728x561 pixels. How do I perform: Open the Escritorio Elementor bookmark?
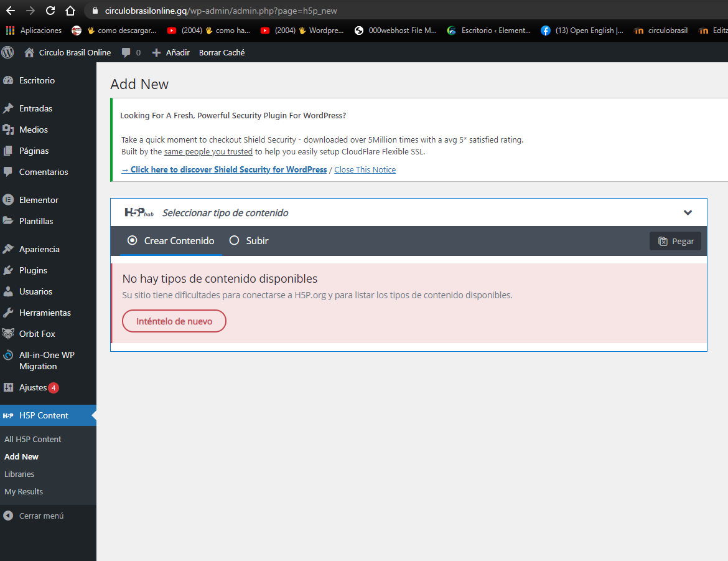tap(489, 31)
